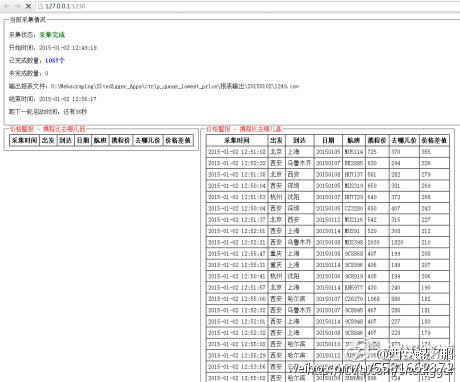Click flight HU7137 in the table
The height and width of the screenshot is (382, 460).
(354, 174)
